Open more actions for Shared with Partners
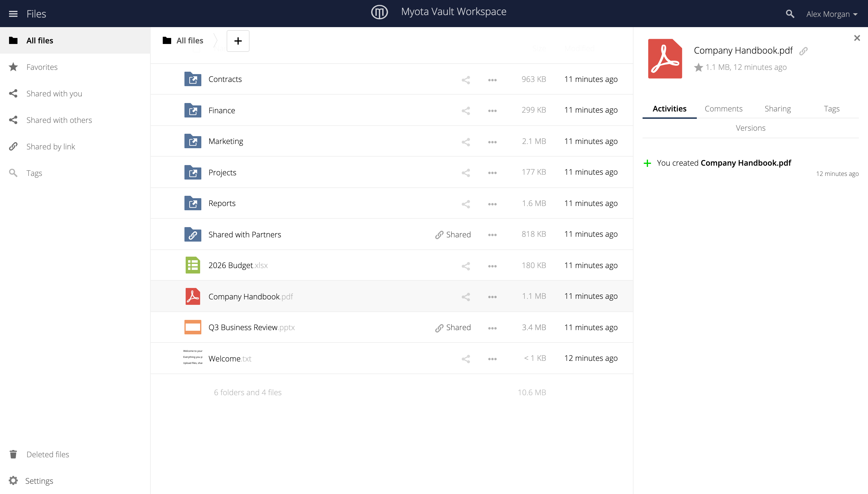The image size is (868, 494). click(492, 235)
